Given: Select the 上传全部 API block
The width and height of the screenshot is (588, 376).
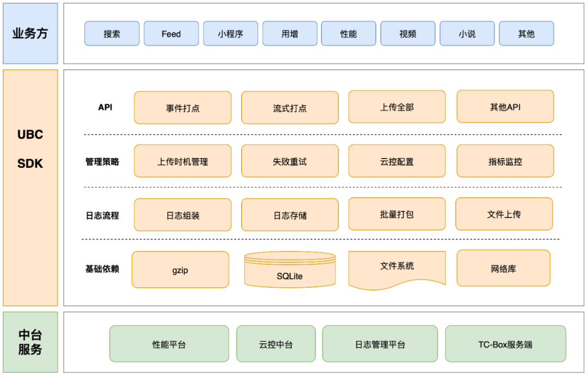Looking at the screenshot, I should pyautogui.click(x=396, y=107).
